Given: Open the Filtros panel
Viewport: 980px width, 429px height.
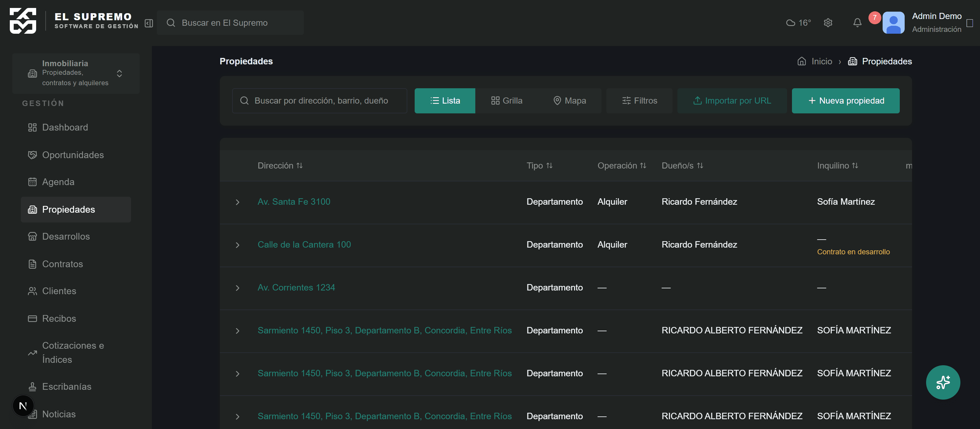Looking at the screenshot, I should click(639, 101).
